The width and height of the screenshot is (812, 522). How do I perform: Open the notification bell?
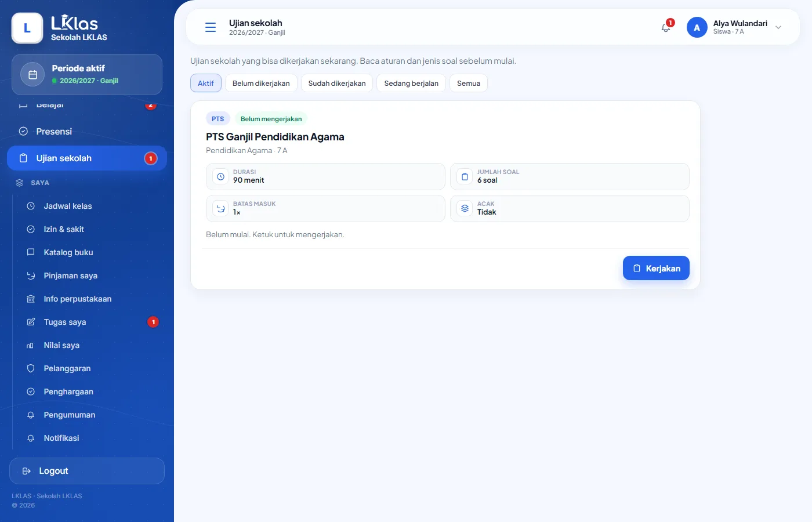666,27
